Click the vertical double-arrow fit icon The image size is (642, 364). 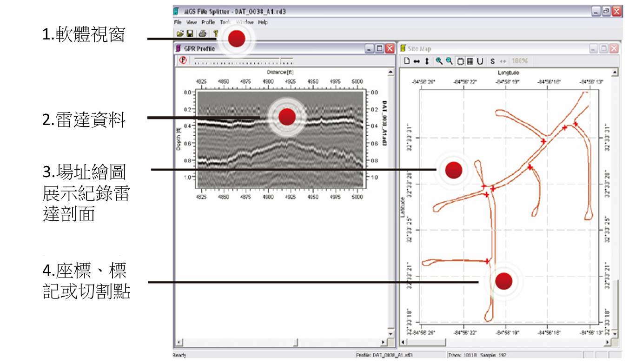(427, 61)
